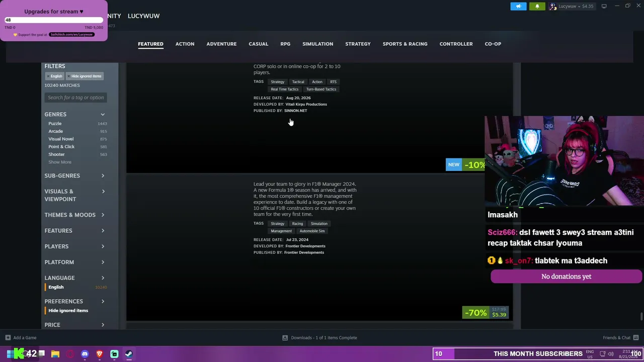This screenshot has height=362, width=644.
Task: Switch to the Co-op tab
Action: (x=493, y=44)
